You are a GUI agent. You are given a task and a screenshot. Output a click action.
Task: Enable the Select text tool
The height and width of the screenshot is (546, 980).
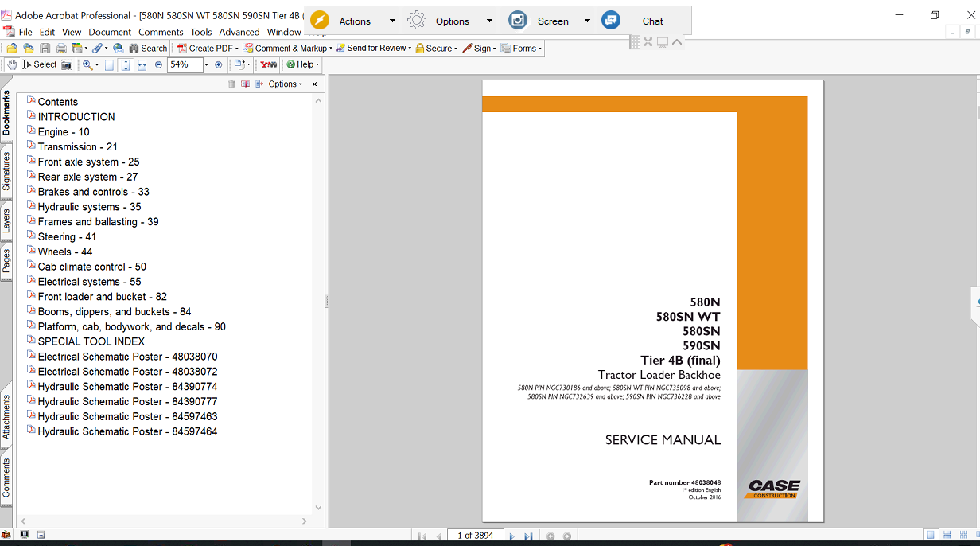[x=40, y=64]
